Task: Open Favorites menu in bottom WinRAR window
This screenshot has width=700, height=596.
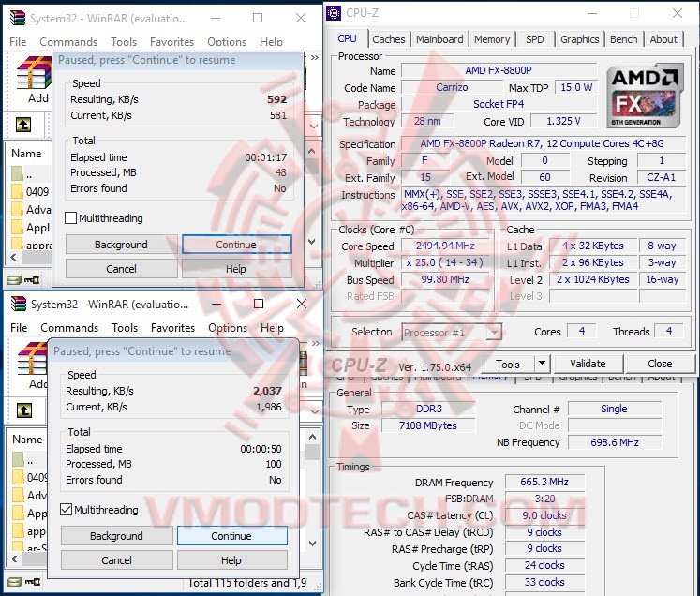Action: pos(172,328)
